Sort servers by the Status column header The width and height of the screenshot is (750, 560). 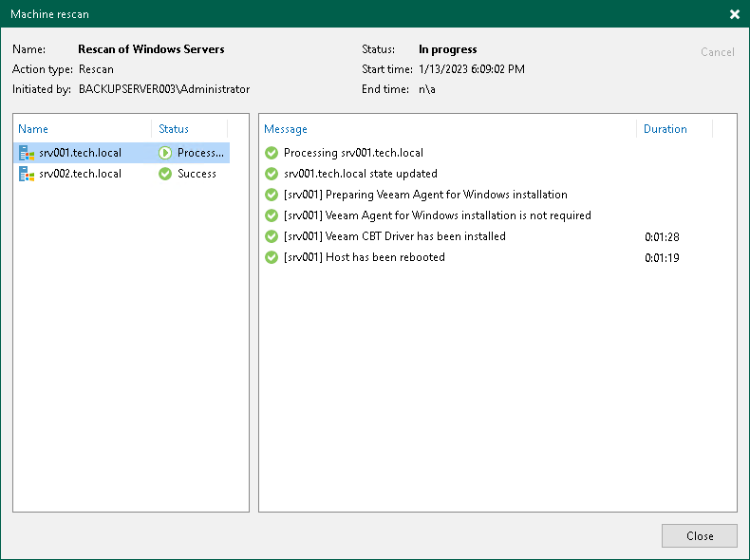pyautogui.click(x=174, y=129)
